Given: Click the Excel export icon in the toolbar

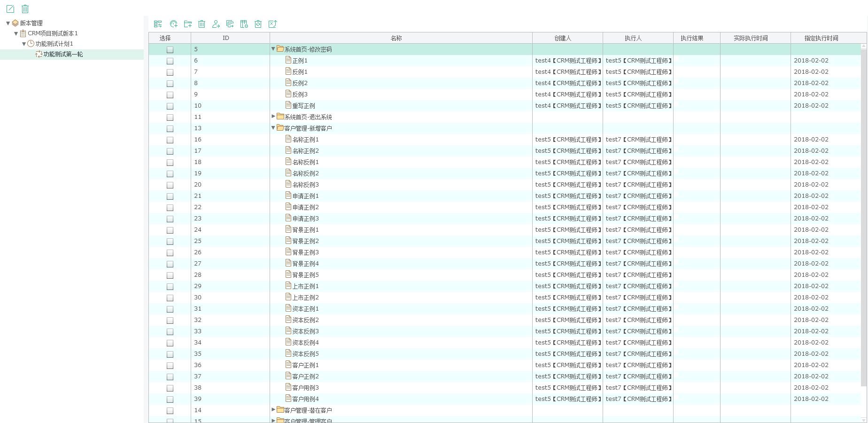Looking at the screenshot, I should [x=272, y=24].
